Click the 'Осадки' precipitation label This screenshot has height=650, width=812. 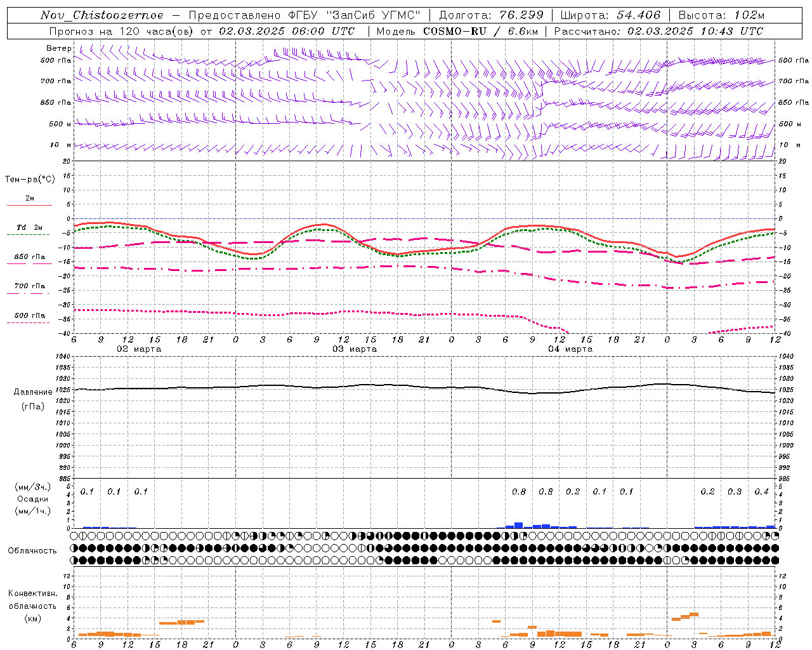click(32, 499)
